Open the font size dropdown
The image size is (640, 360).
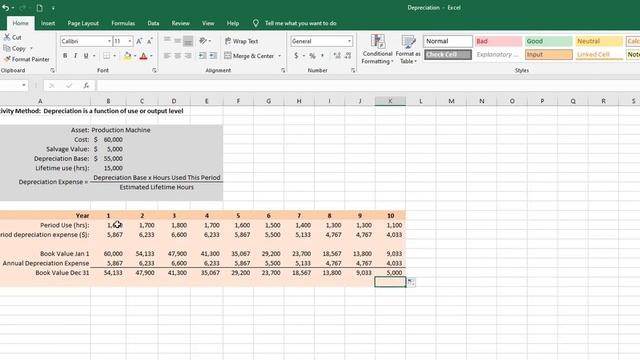click(x=130, y=41)
